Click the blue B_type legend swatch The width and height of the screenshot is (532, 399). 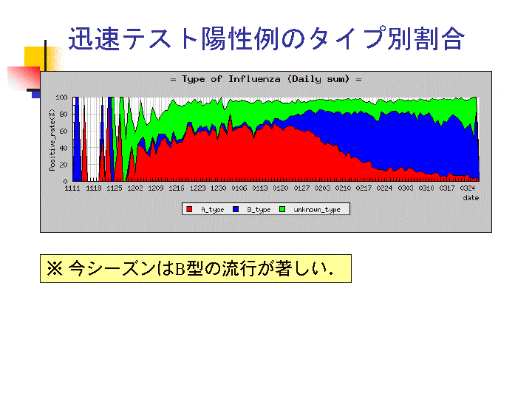236,210
